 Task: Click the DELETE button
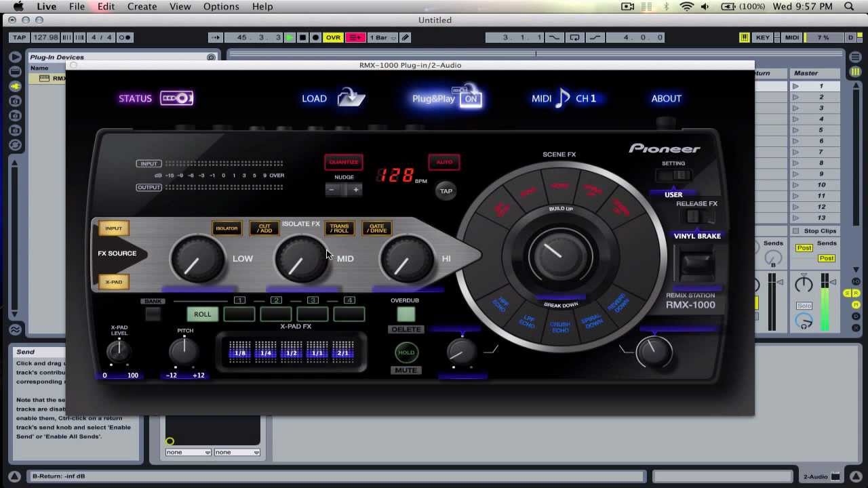(x=406, y=329)
